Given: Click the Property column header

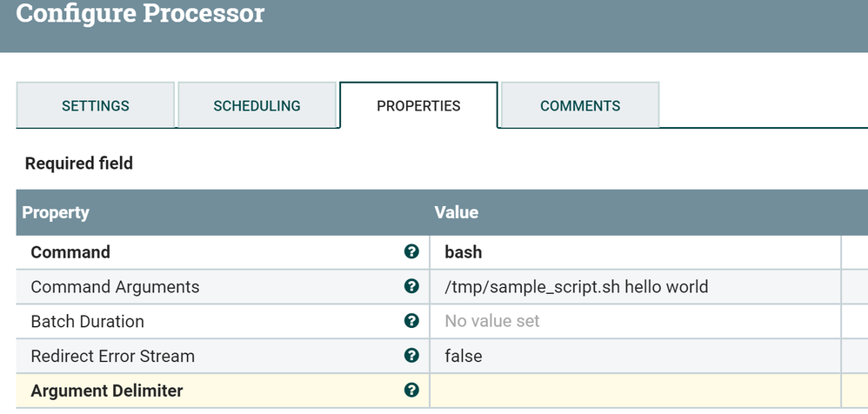Looking at the screenshot, I should tap(56, 212).
